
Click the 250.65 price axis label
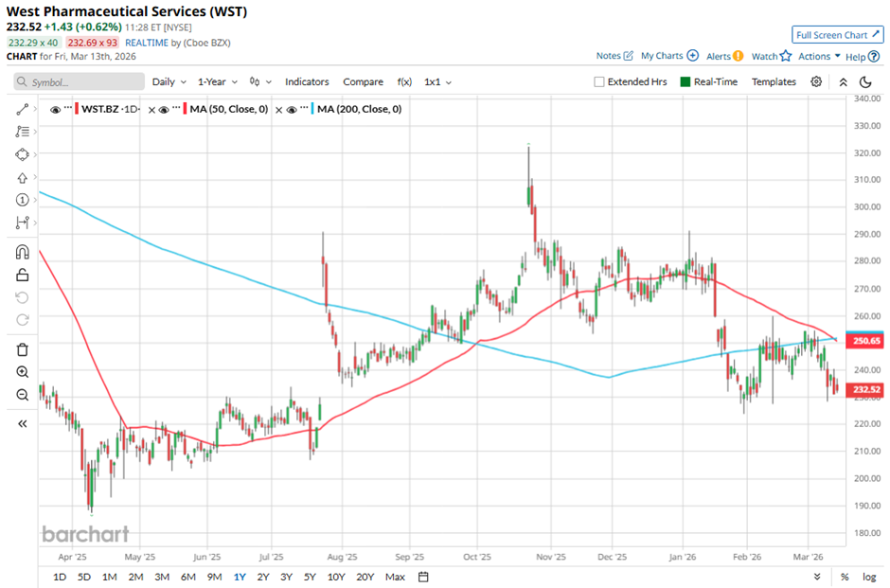865,341
